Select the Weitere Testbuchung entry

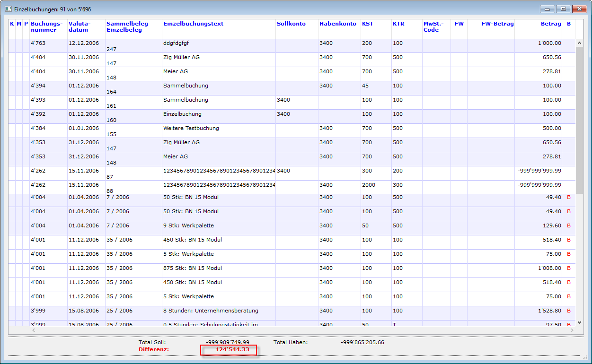tap(191, 128)
